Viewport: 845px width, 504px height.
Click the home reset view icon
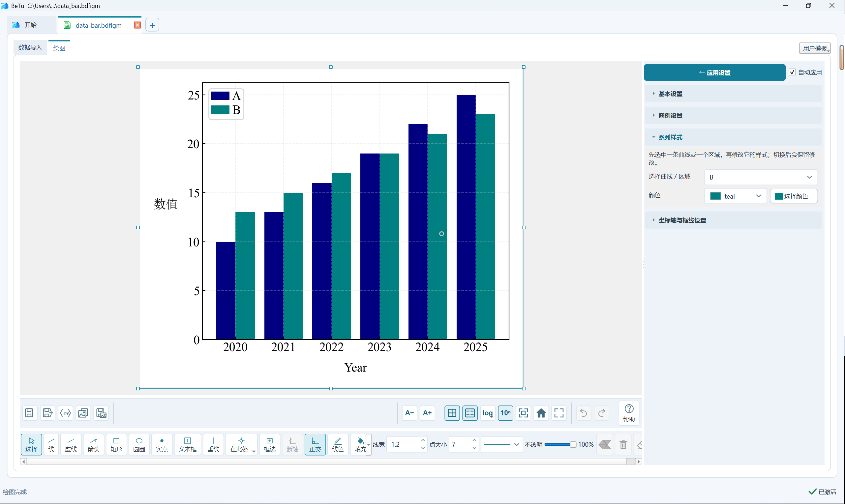(x=541, y=413)
